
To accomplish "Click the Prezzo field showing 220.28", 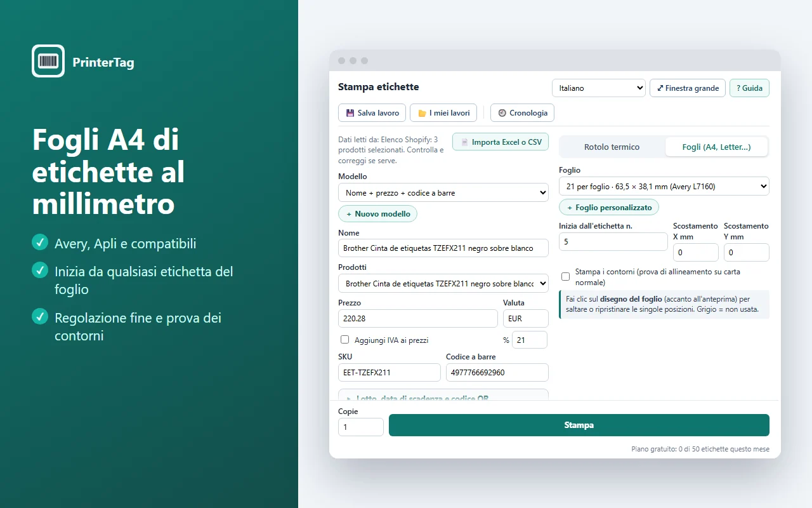I will point(418,319).
